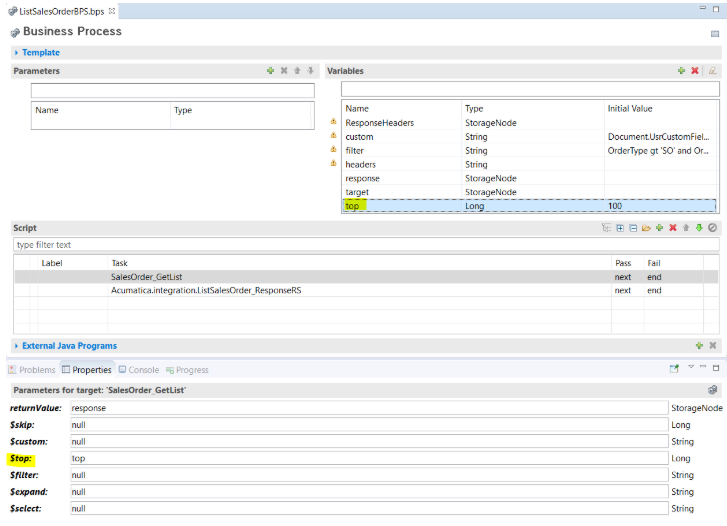Expand all Script rows icon
The width and height of the screenshot is (727, 526).
coord(620,228)
